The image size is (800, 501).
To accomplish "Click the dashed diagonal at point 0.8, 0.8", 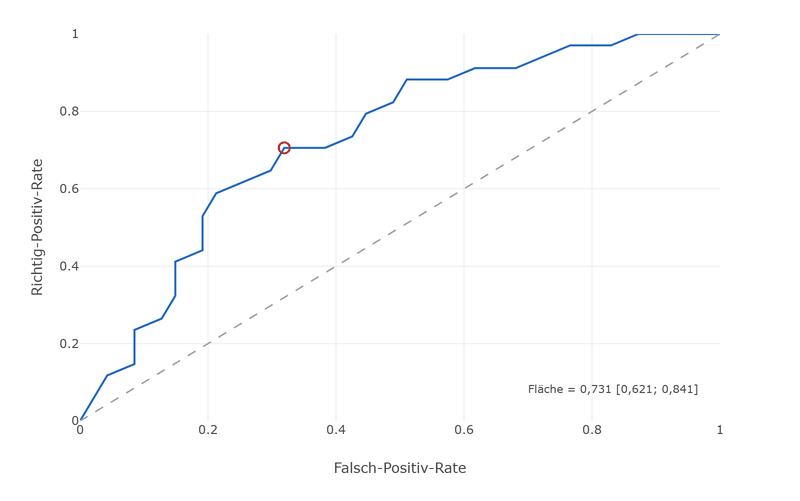I will 592,111.
